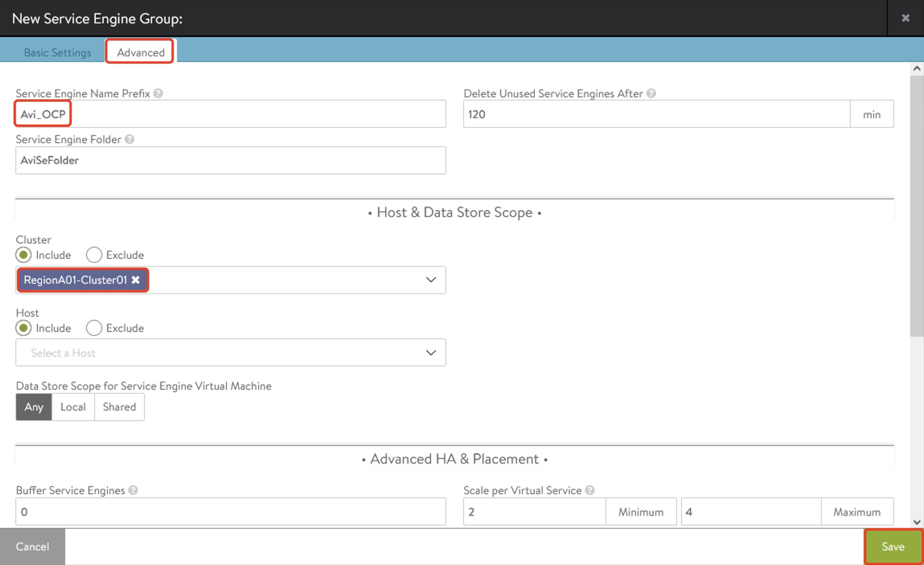Click the scrollbar down arrow
The height and width of the screenshot is (565, 924).
tap(917, 522)
